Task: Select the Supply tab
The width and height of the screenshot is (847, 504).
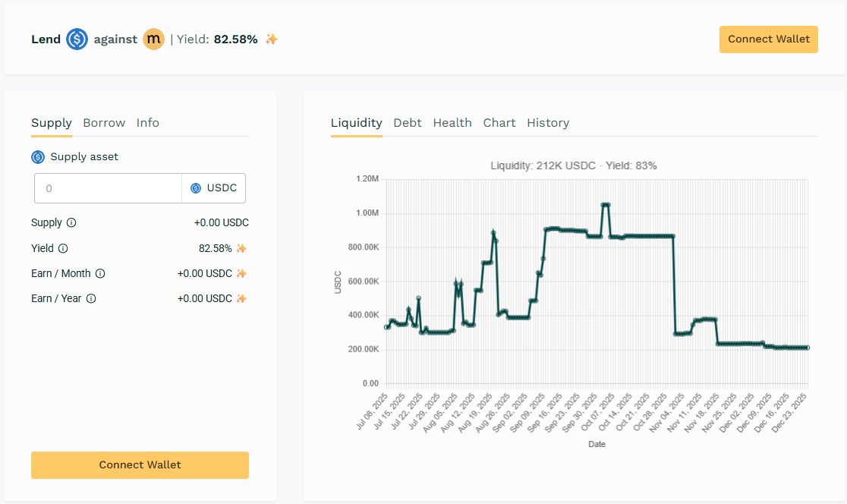Action: 52,123
